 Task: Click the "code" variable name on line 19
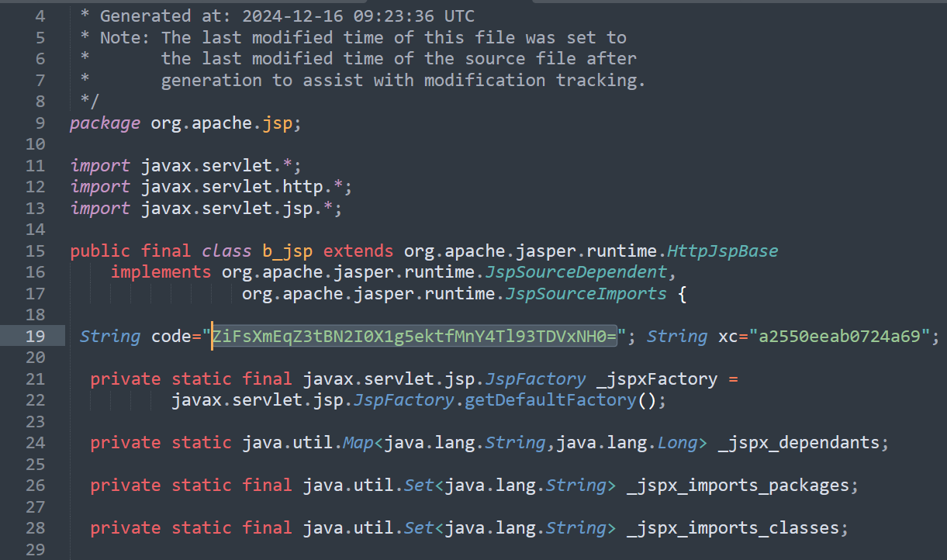171,336
